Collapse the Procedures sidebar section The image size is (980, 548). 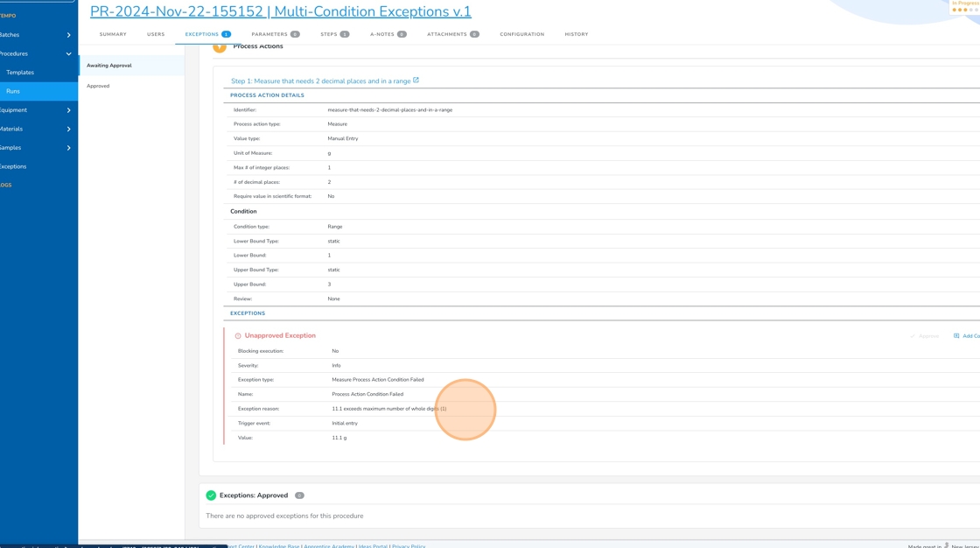[69, 53]
